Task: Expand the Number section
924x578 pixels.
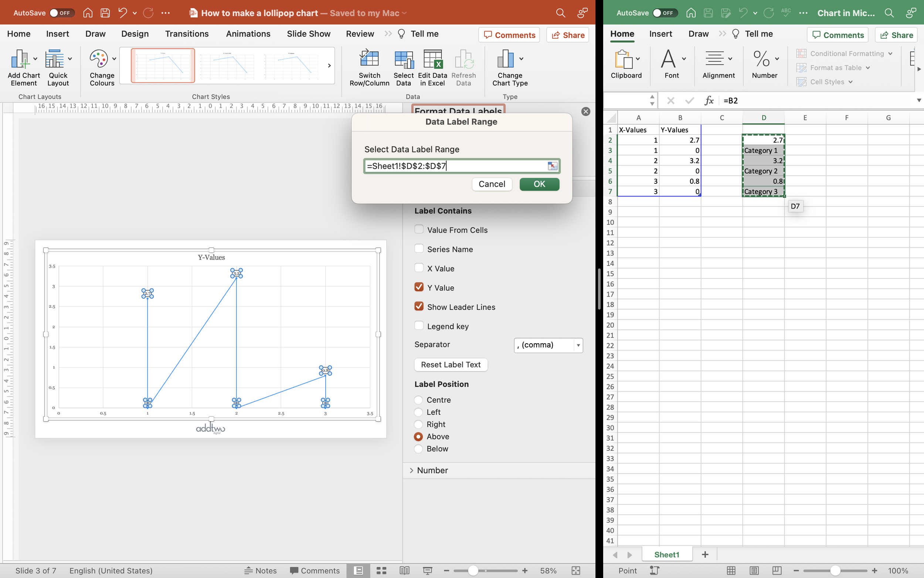Action: coord(432,470)
